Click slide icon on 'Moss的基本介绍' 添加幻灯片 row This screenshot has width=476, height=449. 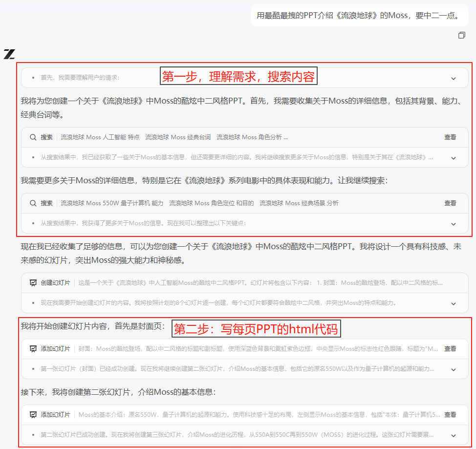[x=33, y=415]
